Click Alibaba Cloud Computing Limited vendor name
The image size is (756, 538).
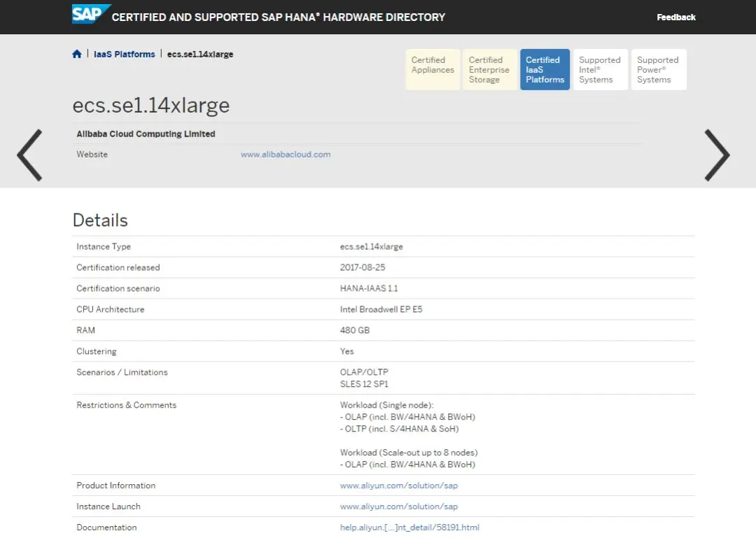coord(146,134)
